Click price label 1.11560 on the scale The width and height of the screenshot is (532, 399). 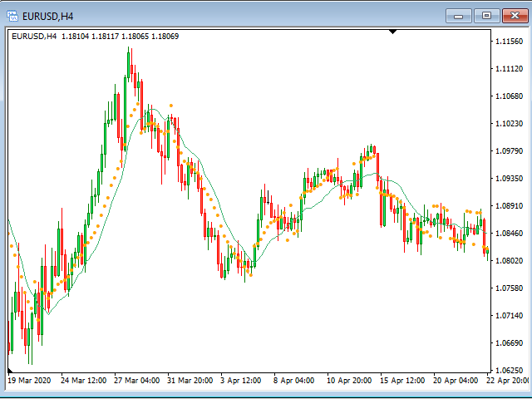pos(510,42)
